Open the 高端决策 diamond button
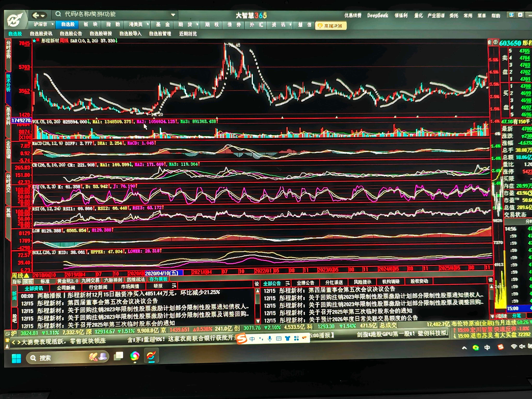 point(331,26)
